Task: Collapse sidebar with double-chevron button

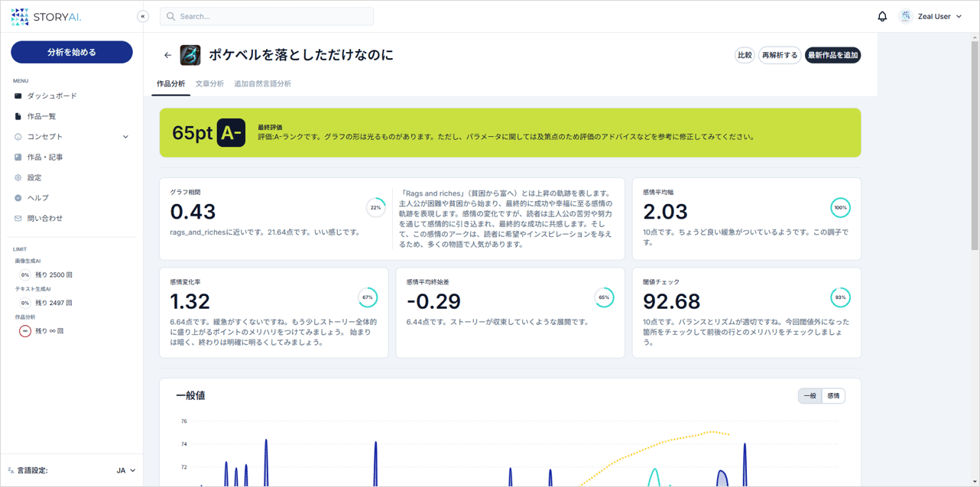Action: [x=143, y=16]
